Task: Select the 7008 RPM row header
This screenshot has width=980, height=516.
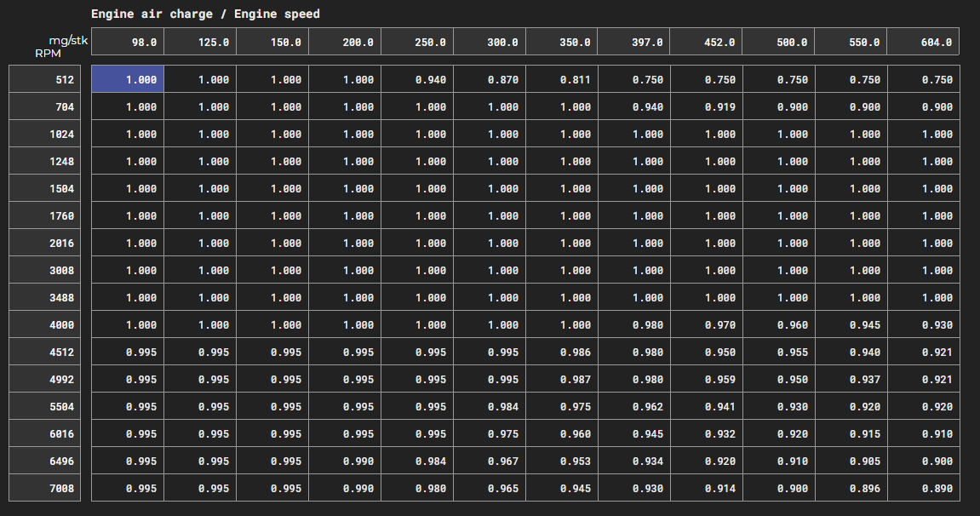Action: (45, 488)
